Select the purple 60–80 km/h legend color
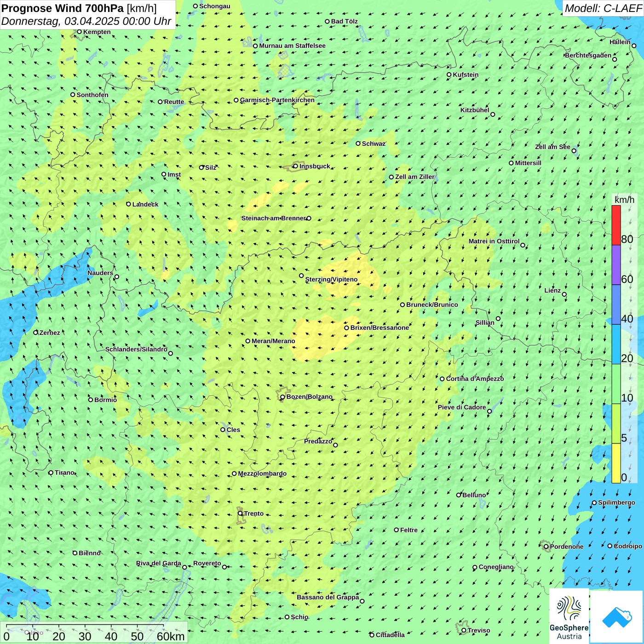The width and height of the screenshot is (644, 644). pos(616,265)
